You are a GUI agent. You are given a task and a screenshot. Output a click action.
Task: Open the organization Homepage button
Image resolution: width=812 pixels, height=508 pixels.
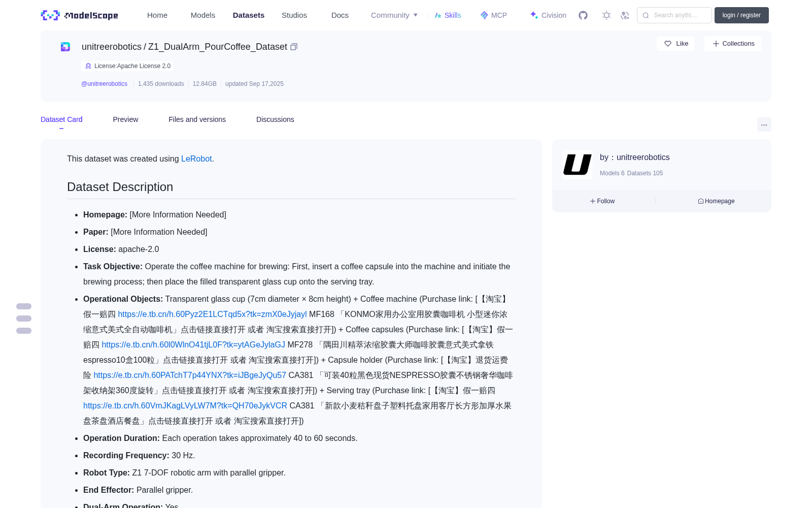716,201
